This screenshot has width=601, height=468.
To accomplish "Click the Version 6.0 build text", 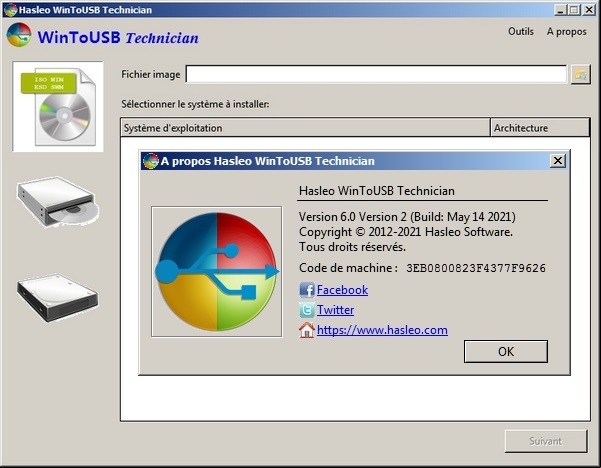I will 407,217.
